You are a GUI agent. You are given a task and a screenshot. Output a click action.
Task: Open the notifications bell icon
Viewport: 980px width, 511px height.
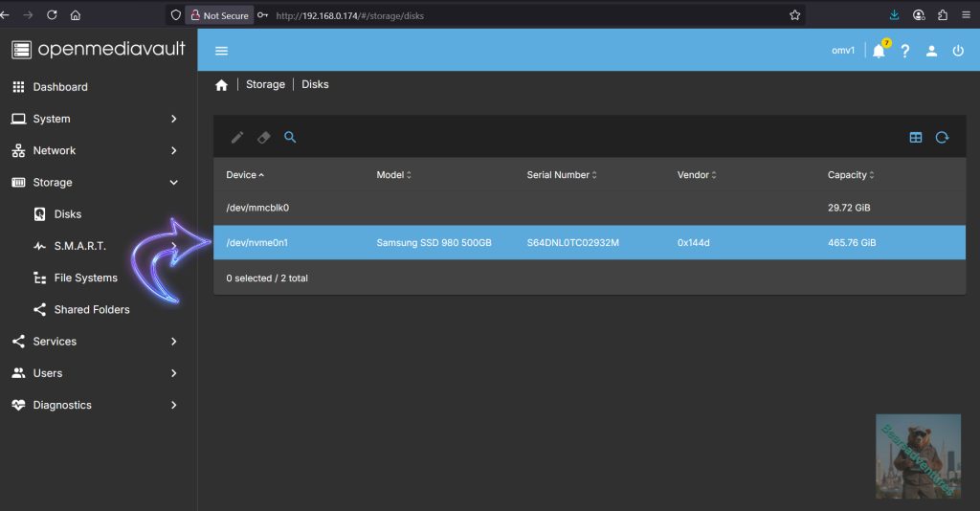click(879, 51)
